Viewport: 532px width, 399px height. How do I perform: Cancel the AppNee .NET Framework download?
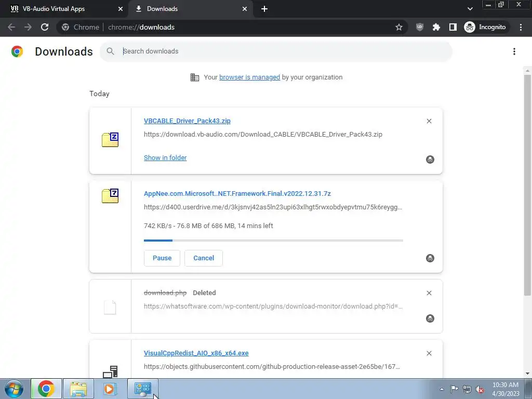coord(204,258)
